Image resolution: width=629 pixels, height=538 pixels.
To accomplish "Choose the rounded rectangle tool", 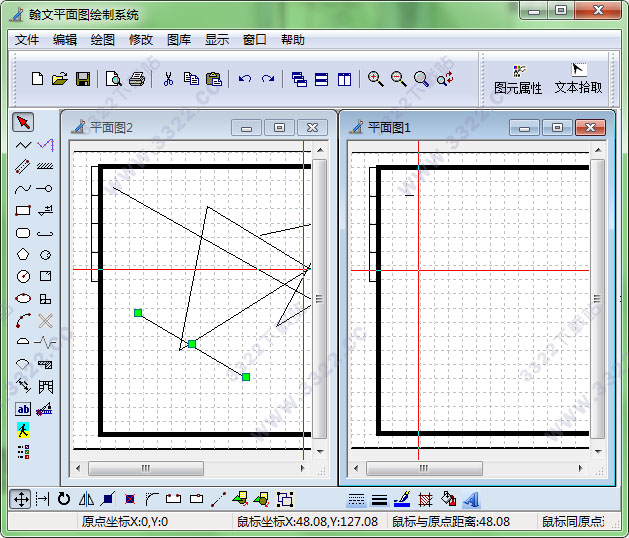I will click(23, 232).
